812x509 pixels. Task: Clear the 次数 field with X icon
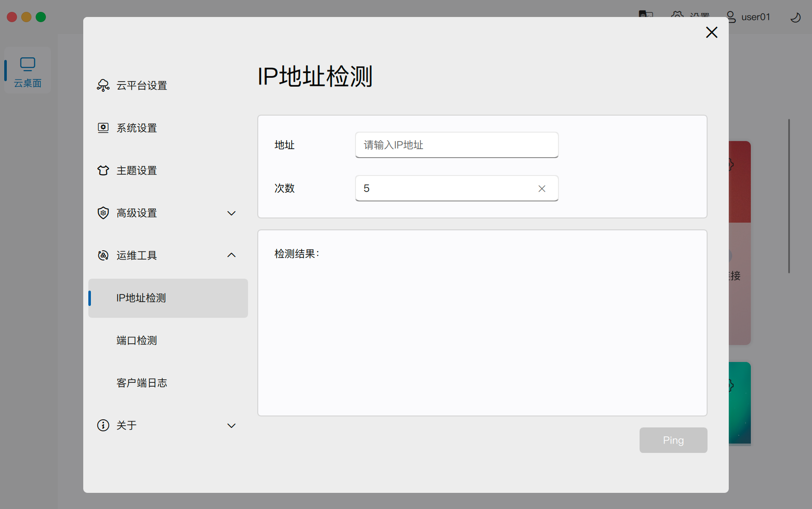coord(541,189)
